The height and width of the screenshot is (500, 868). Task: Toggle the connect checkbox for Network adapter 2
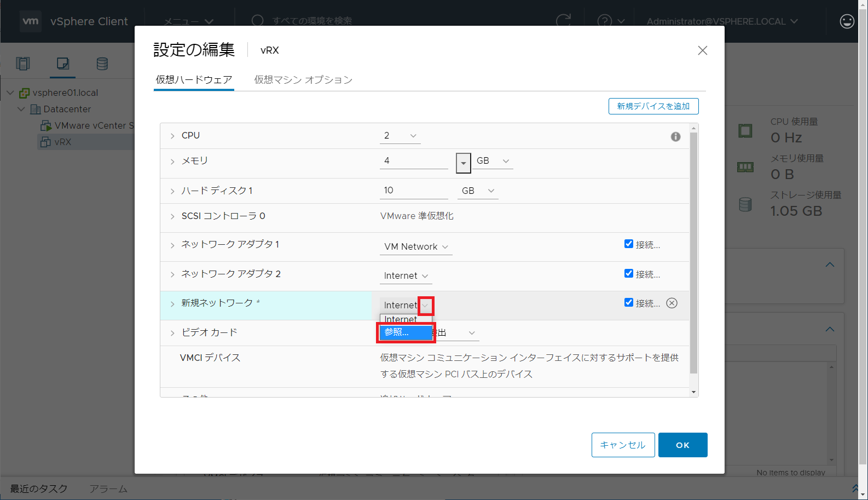[x=629, y=273]
